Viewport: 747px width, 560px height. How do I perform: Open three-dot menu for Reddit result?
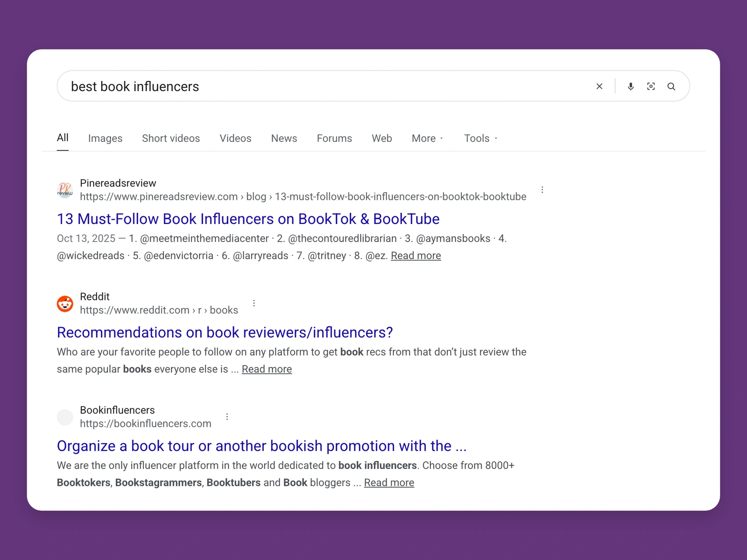coord(254,303)
